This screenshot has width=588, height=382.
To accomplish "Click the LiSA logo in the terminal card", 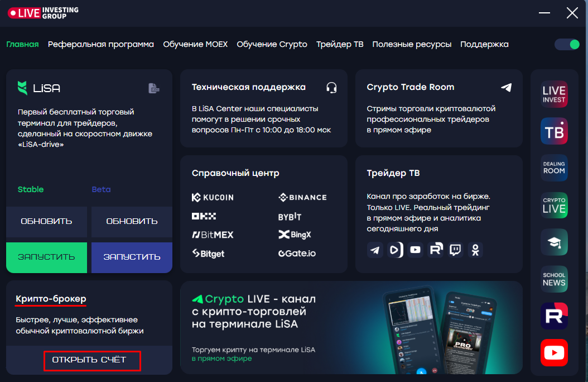I will (x=39, y=88).
